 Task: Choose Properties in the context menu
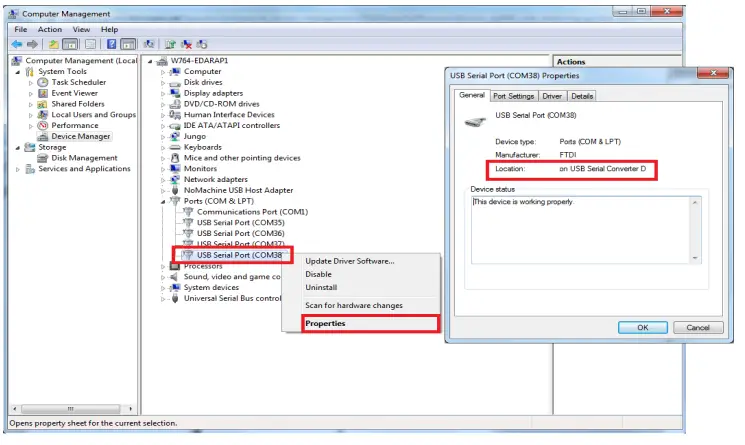tap(325, 323)
